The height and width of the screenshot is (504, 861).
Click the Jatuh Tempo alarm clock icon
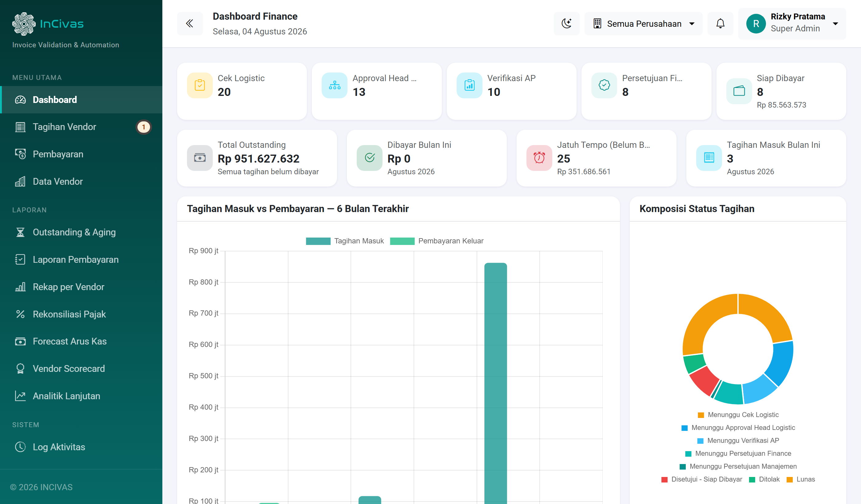(539, 158)
